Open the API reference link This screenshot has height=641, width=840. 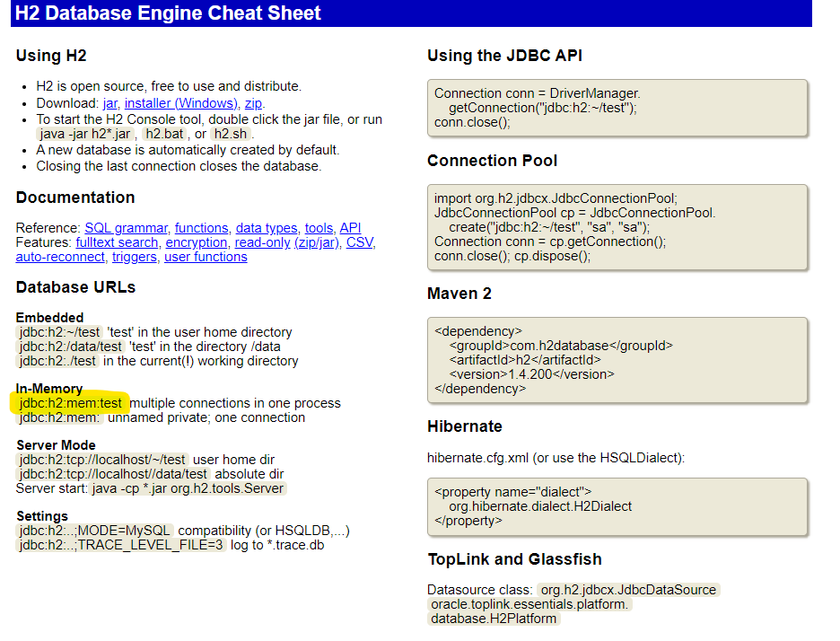click(x=350, y=228)
